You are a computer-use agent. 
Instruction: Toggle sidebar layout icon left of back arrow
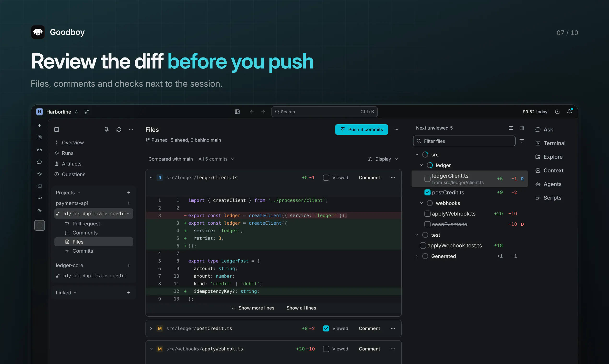tap(237, 112)
